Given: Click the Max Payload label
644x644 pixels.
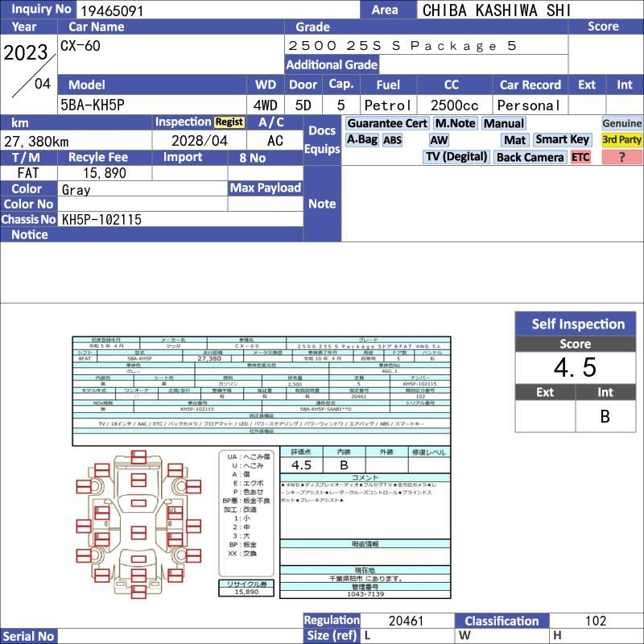Looking at the screenshot, I should [x=266, y=188].
